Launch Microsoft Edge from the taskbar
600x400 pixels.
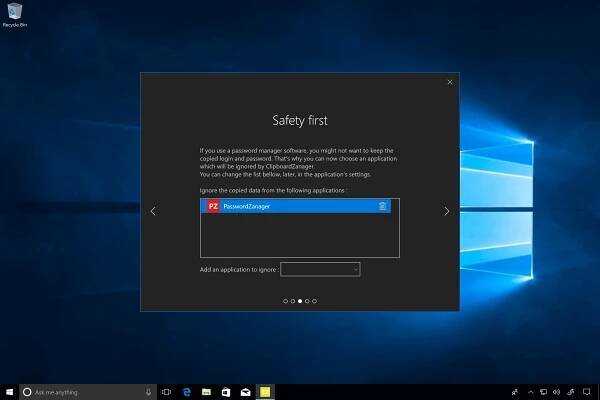[186, 392]
